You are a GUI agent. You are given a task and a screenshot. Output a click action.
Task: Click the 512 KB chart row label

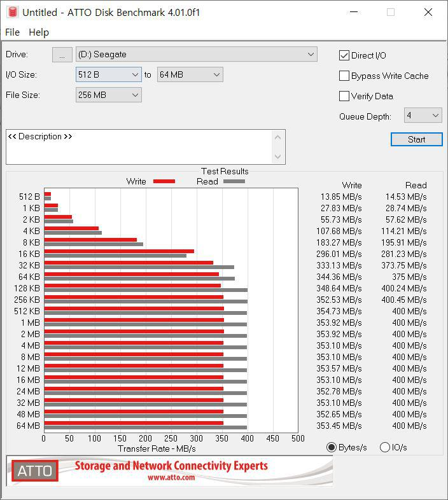pyautogui.click(x=27, y=312)
